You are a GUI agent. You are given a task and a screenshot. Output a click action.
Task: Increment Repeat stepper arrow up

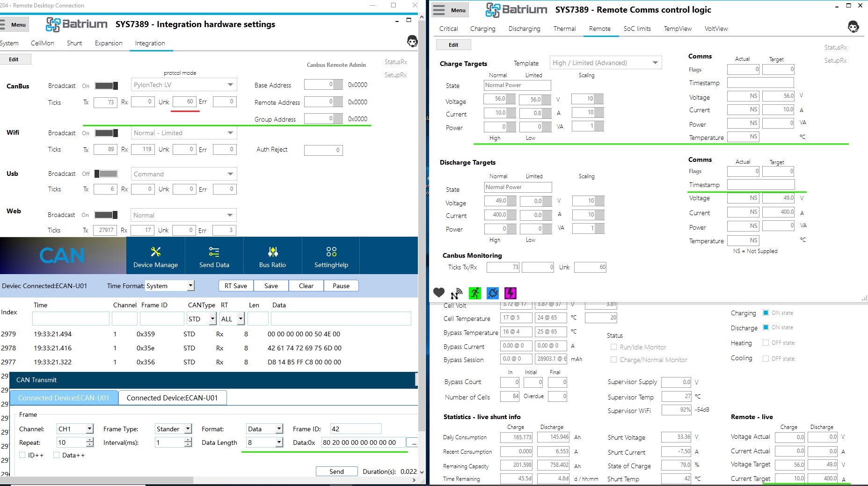click(x=90, y=440)
